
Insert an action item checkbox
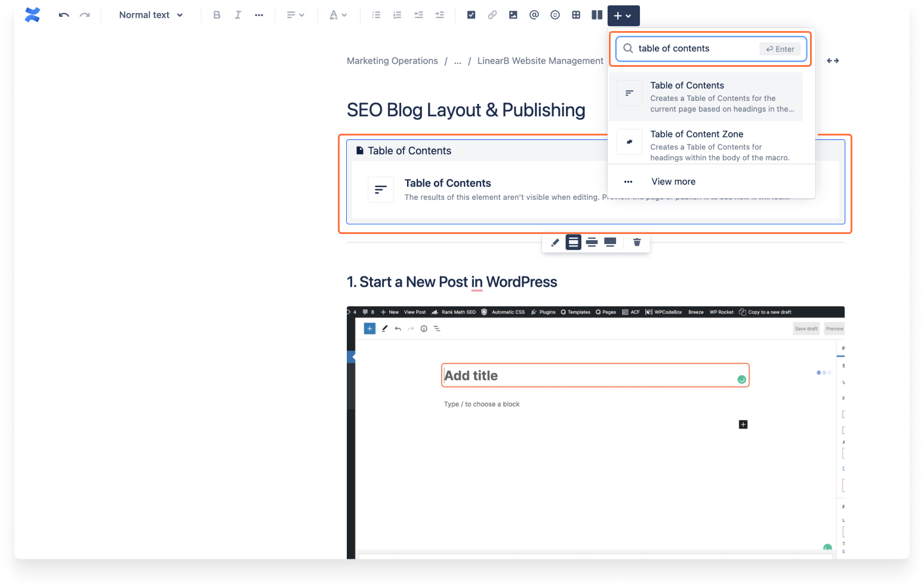click(x=471, y=15)
